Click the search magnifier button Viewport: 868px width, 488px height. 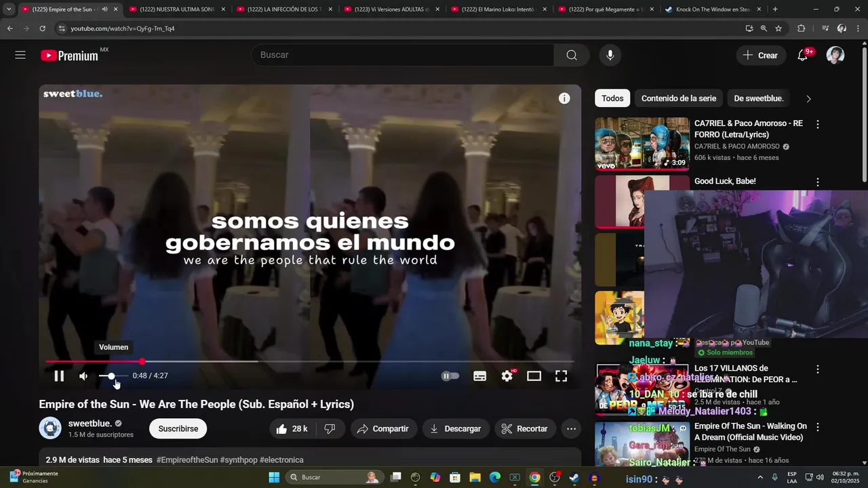coord(572,55)
